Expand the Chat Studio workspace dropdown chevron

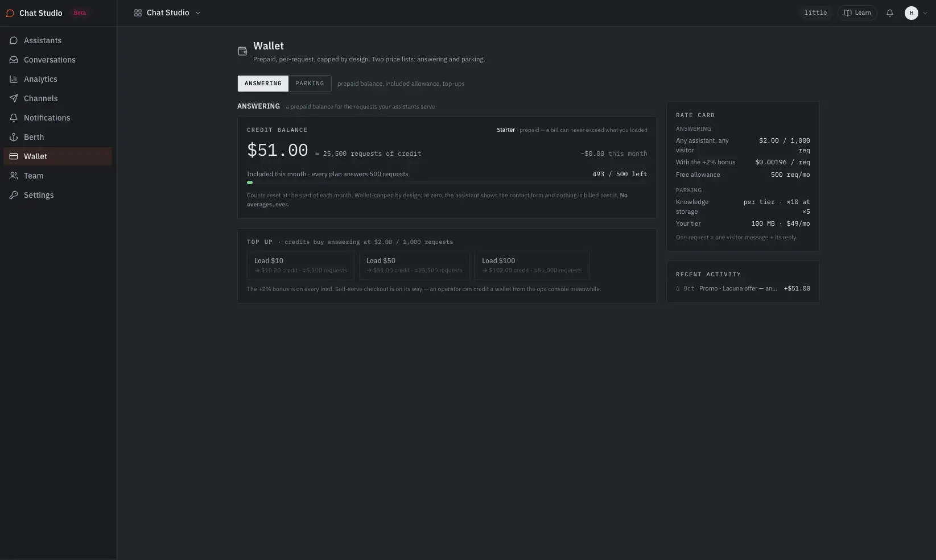(198, 13)
